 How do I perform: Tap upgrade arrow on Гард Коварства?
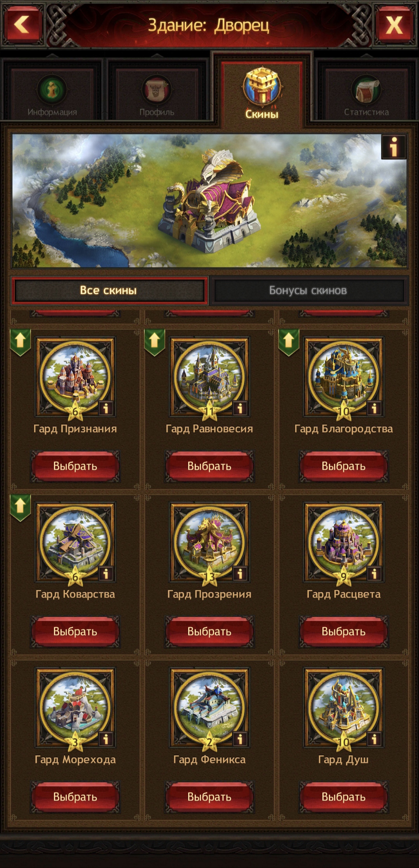tap(20, 507)
